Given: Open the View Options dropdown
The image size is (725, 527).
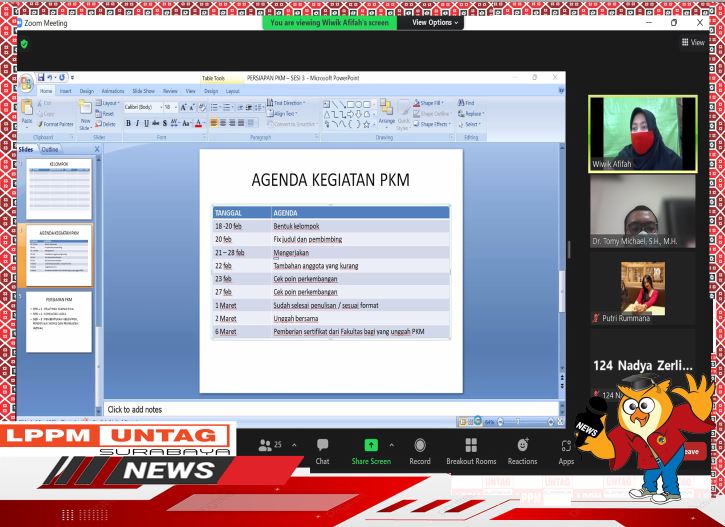Looking at the screenshot, I should click(435, 22).
